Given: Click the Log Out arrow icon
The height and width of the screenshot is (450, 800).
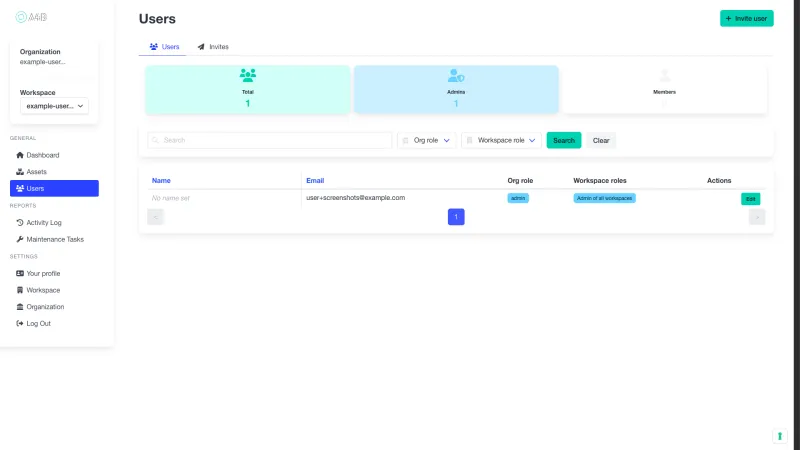Looking at the screenshot, I should 20,323.
